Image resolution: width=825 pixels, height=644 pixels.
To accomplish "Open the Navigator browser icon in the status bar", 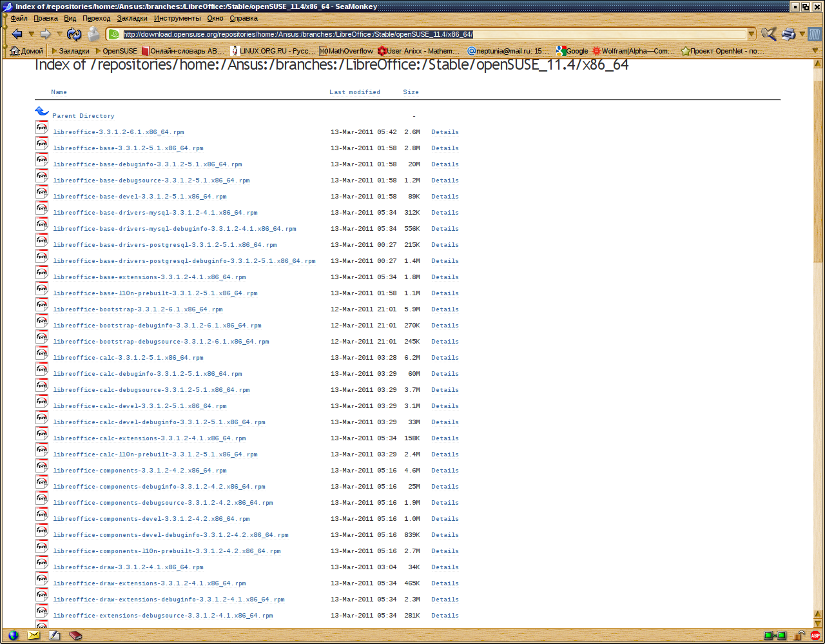I will point(13,636).
